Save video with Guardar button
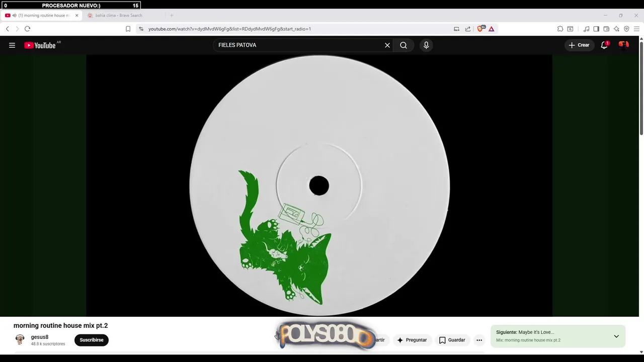This screenshot has height=362, width=644. pos(452,340)
